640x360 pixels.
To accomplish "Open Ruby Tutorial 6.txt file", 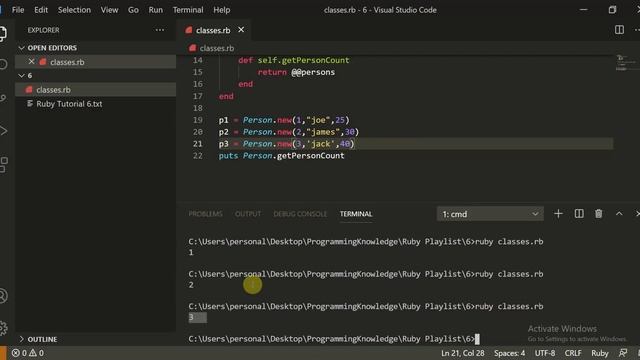I will click(96, 104).
